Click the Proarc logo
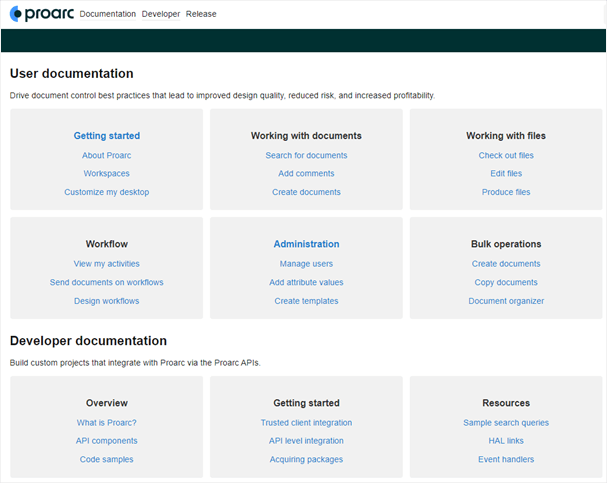This screenshot has width=607, height=483. click(x=41, y=14)
